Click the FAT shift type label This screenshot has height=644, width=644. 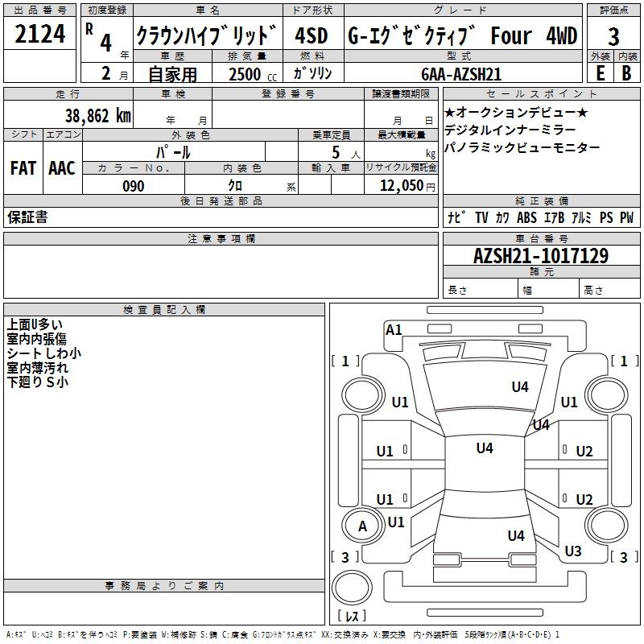(23, 168)
